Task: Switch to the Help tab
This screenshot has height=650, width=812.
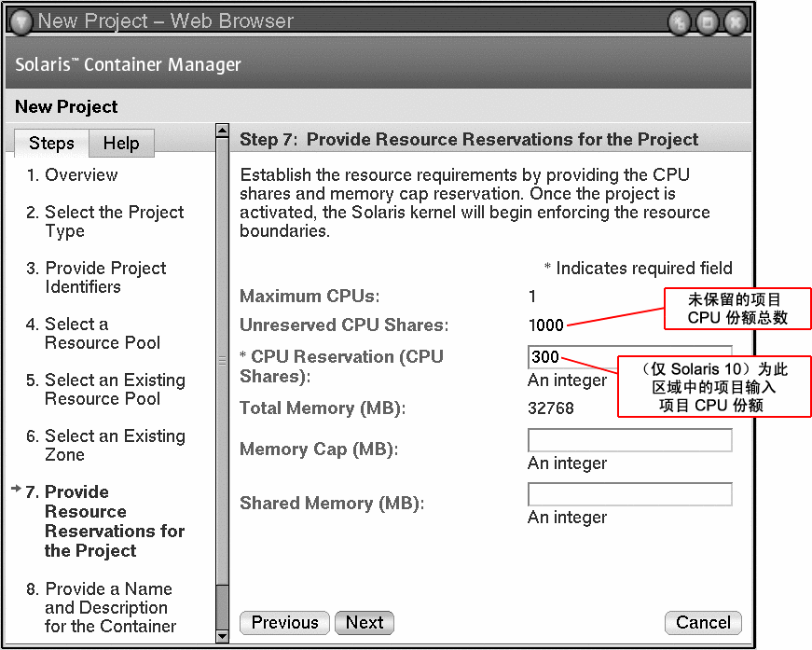Action: (121, 143)
